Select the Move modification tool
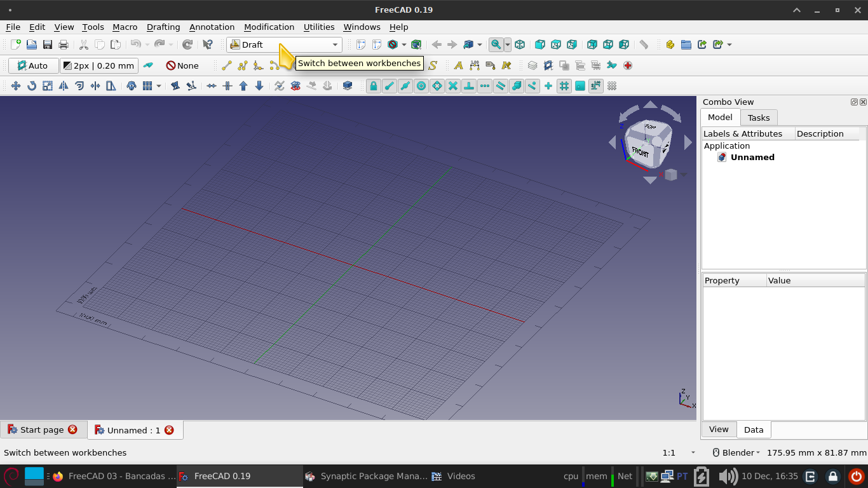Screen dimensions: 868x488 click(x=16, y=86)
